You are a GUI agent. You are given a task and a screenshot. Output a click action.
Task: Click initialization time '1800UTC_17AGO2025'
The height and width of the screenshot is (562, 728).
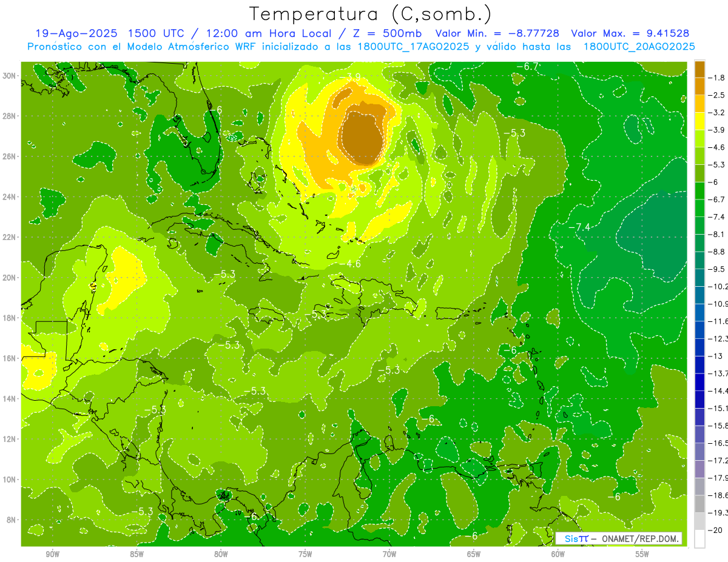(x=413, y=47)
